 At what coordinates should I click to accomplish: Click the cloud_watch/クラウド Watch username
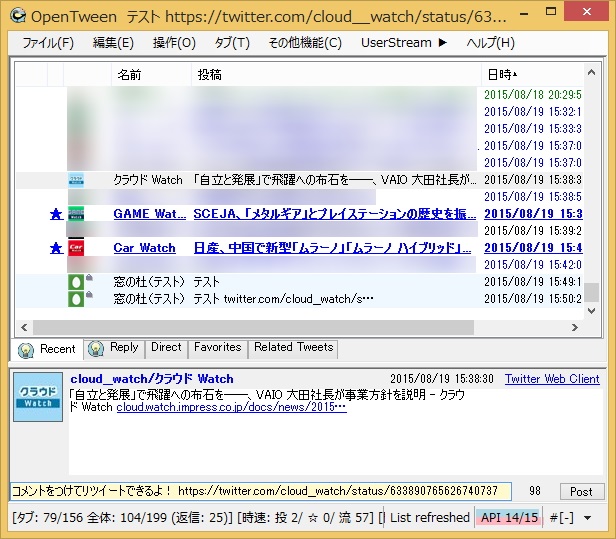click(152, 379)
